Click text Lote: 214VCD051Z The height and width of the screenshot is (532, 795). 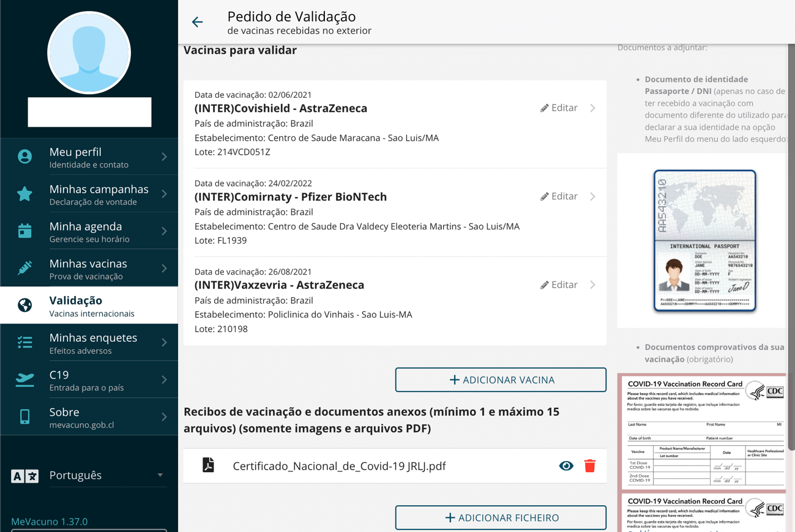[233, 152]
